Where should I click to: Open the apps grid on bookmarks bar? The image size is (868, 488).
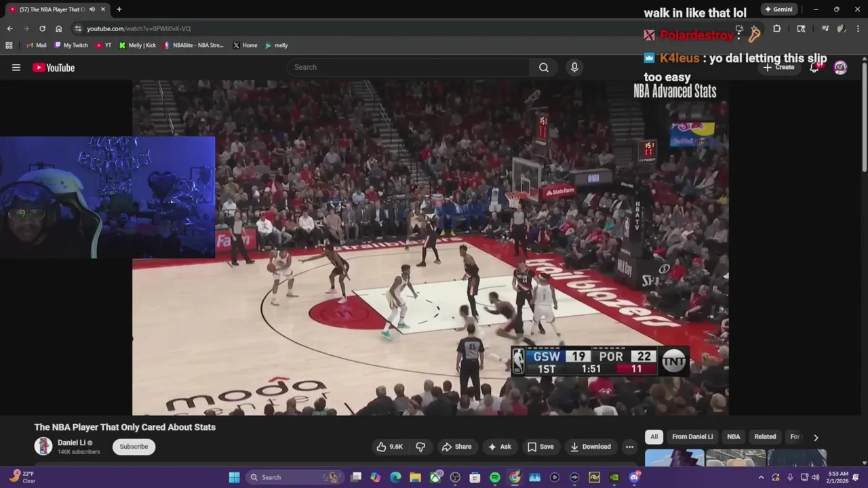9,45
